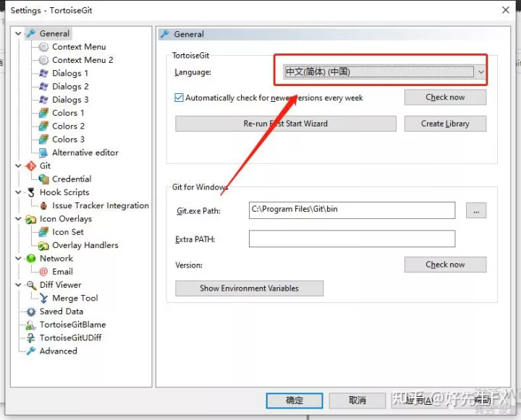Toggle automatic check for newer versions checkbox
This screenshot has height=420, width=521.
coord(179,98)
